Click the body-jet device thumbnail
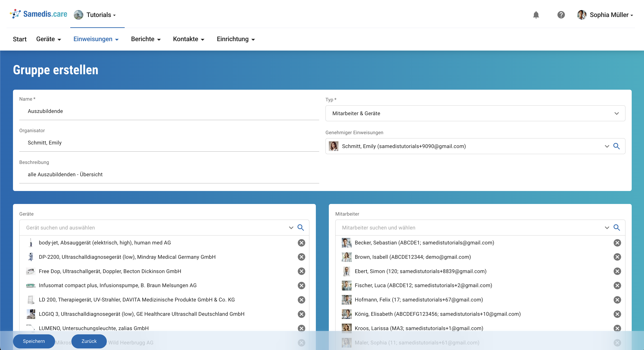The width and height of the screenshot is (644, 350). pos(31,243)
